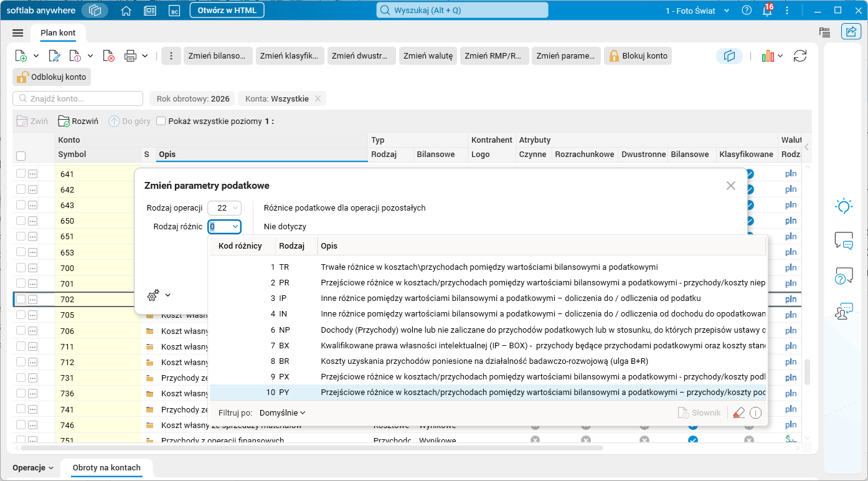Click the Znajdź konto search field
Screen dimensions: 868x481
coord(78,98)
